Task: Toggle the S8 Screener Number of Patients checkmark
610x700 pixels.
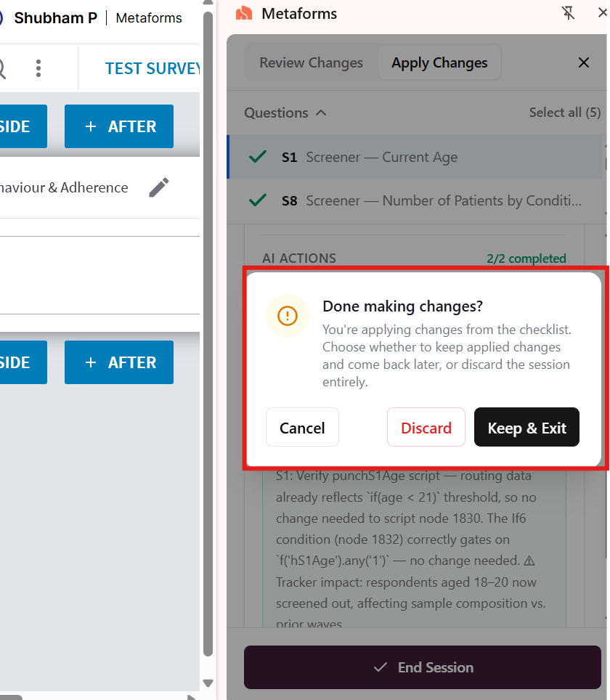Action: (258, 200)
